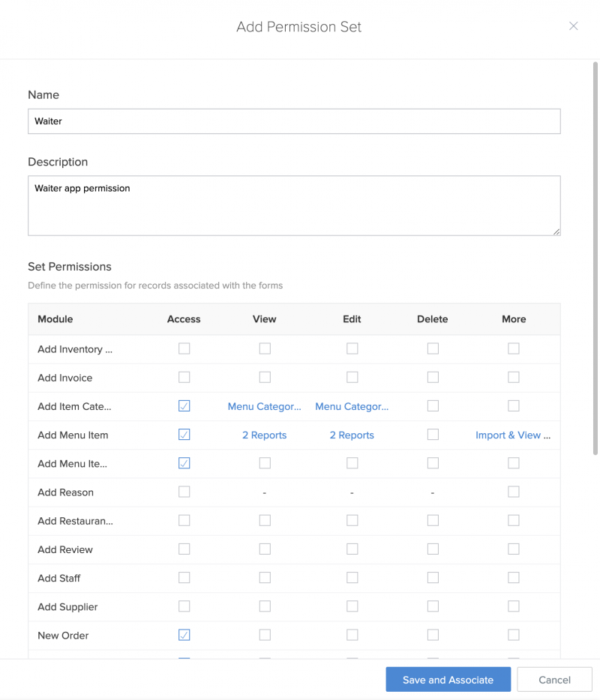
Task: Tick the Edit checkbox for Add Supplier
Action: 352,606
